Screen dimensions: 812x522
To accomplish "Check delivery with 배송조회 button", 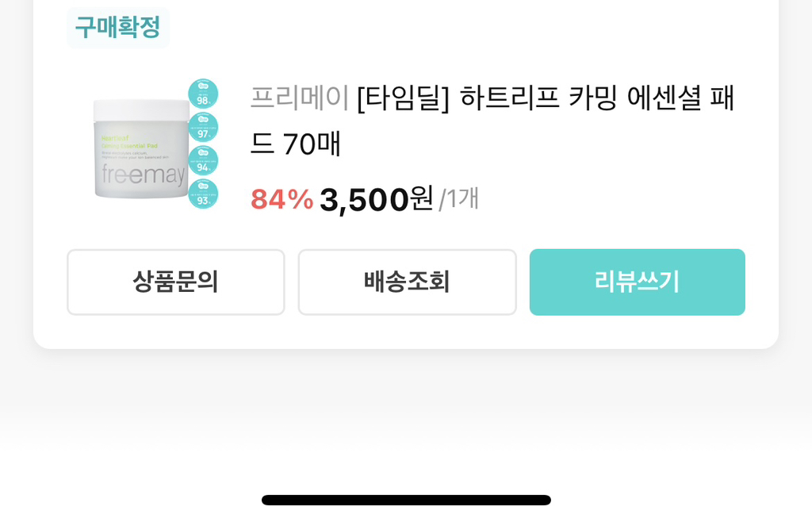I will (407, 282).
